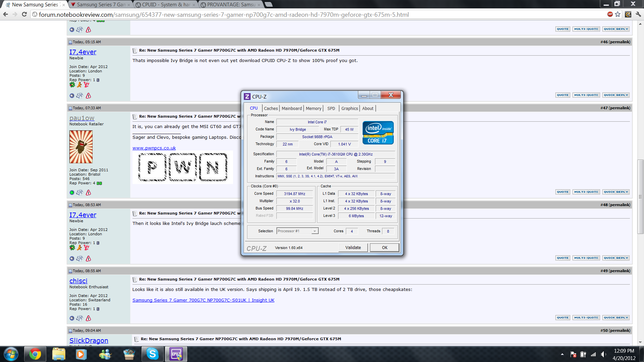This screenshot has height=362, width=644.
Task: Click the online status icon in pau1ow's post
Action: point(72,193)
